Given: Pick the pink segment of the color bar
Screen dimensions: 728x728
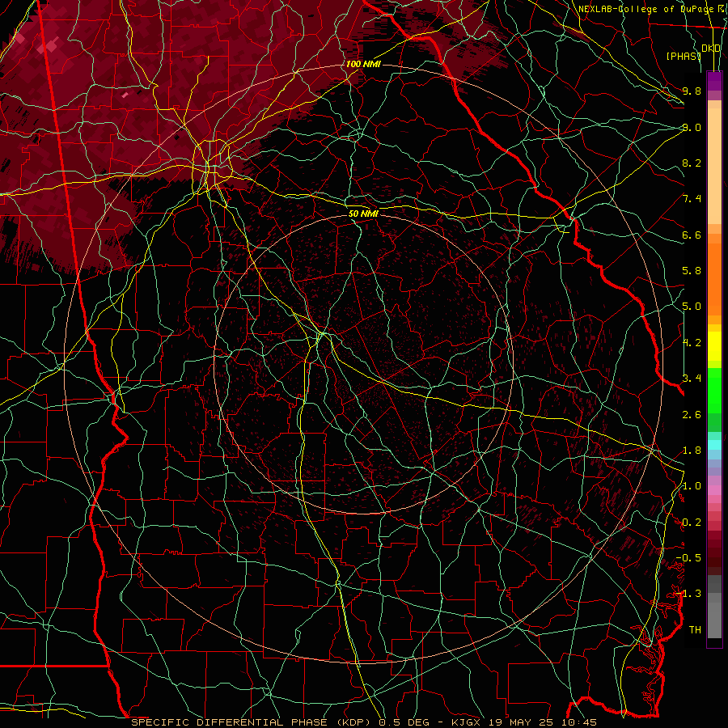Looking at the screenshot, I should (714, 490).
